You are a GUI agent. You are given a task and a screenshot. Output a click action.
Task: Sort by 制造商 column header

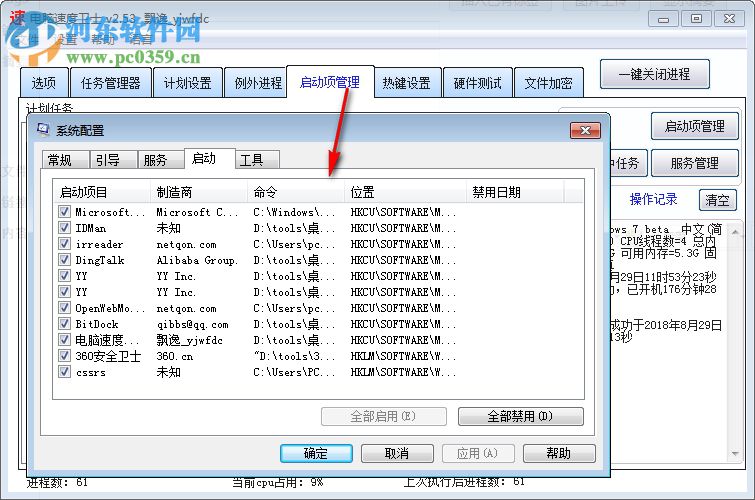pos(199,192)
